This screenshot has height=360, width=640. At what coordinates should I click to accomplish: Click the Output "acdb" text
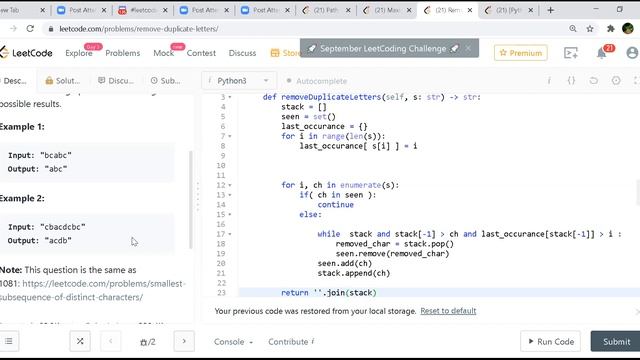pyautogui.click(x=40, y=241)
